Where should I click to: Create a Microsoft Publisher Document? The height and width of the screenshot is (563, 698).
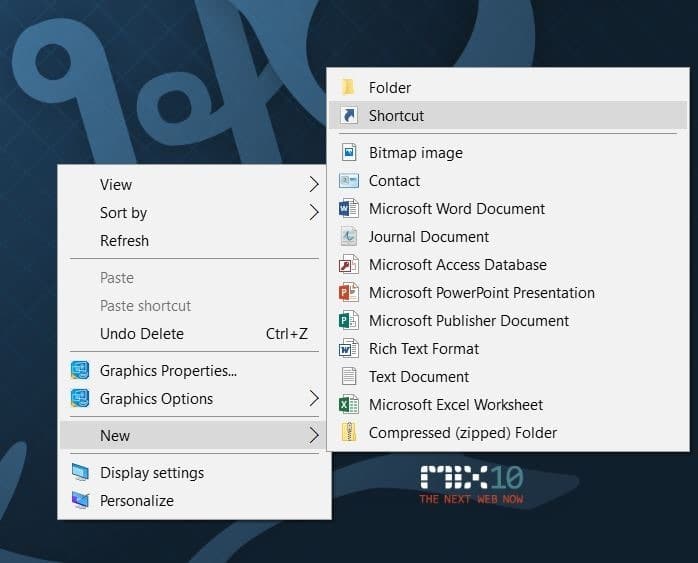coord(508,320)
